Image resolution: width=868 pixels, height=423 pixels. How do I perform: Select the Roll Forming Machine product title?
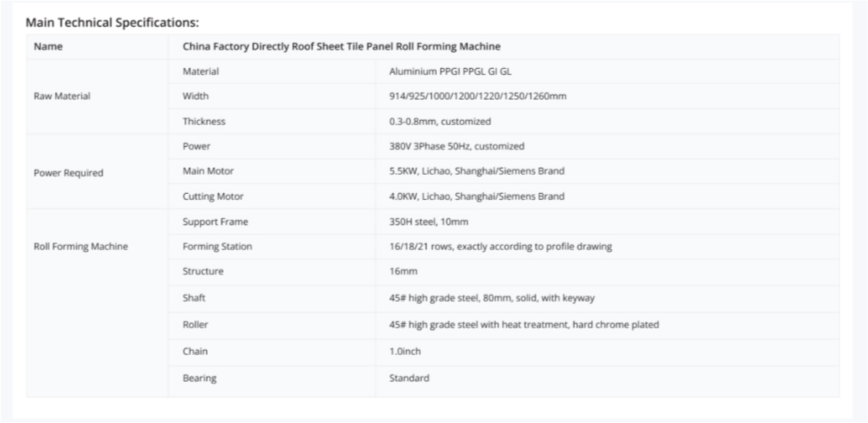341,47
